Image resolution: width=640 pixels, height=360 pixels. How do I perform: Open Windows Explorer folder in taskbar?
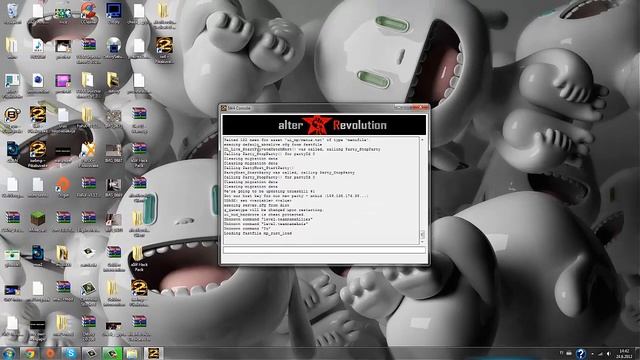point(133,353)
